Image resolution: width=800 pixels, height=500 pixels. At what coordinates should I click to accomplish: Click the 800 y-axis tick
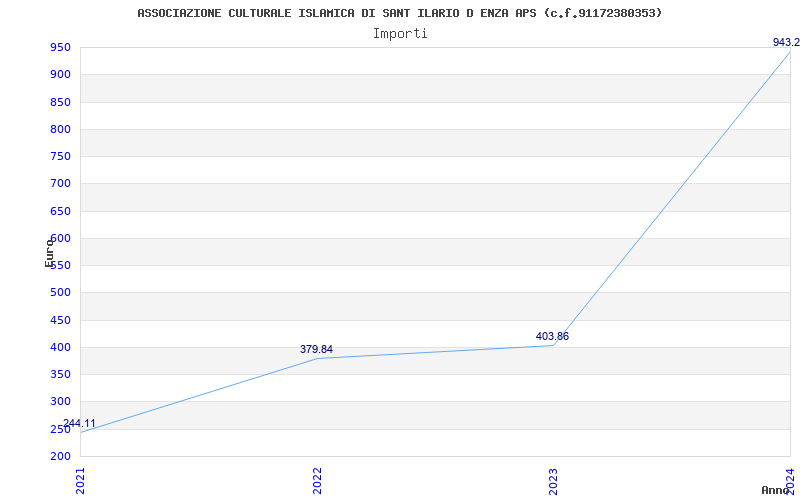pyautogui.click(x=60, y=129)
